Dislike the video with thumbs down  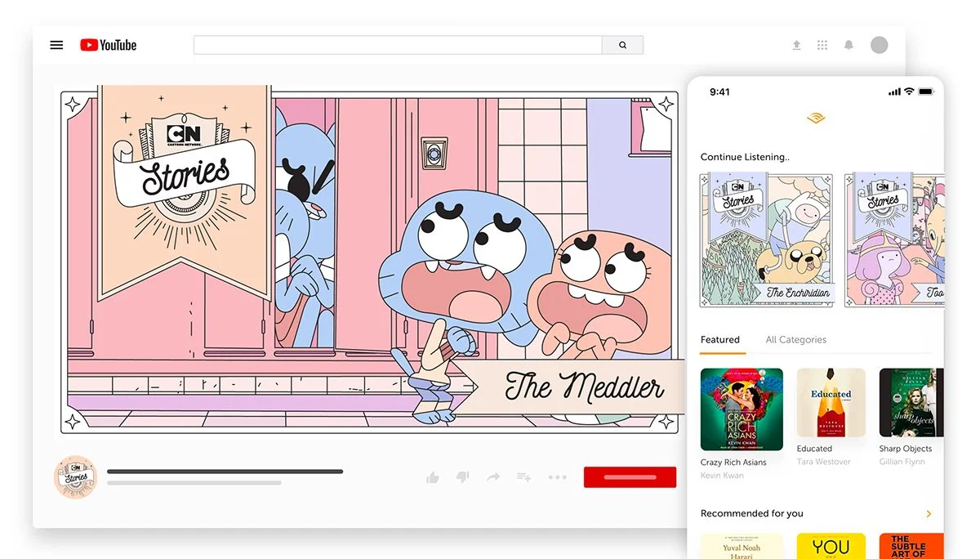(462, 477)
